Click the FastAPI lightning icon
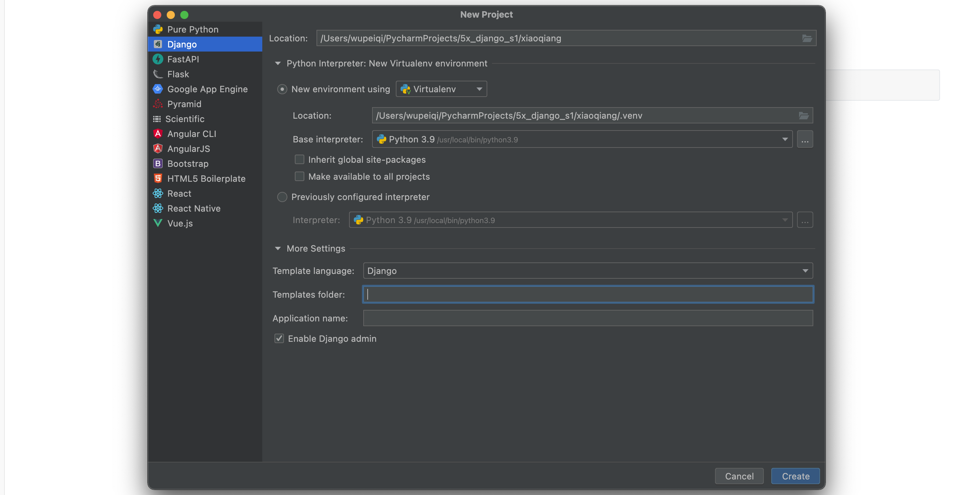 (x=158, y=59)
